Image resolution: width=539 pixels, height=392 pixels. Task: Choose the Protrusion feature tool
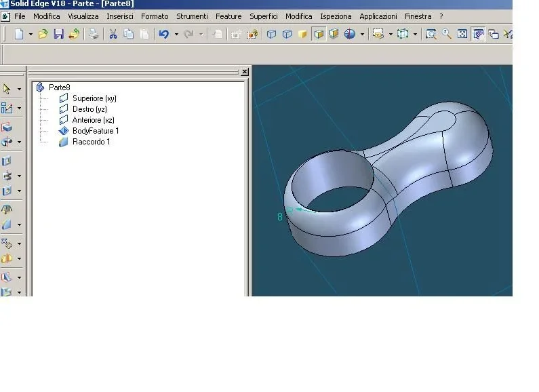point(7,128)
